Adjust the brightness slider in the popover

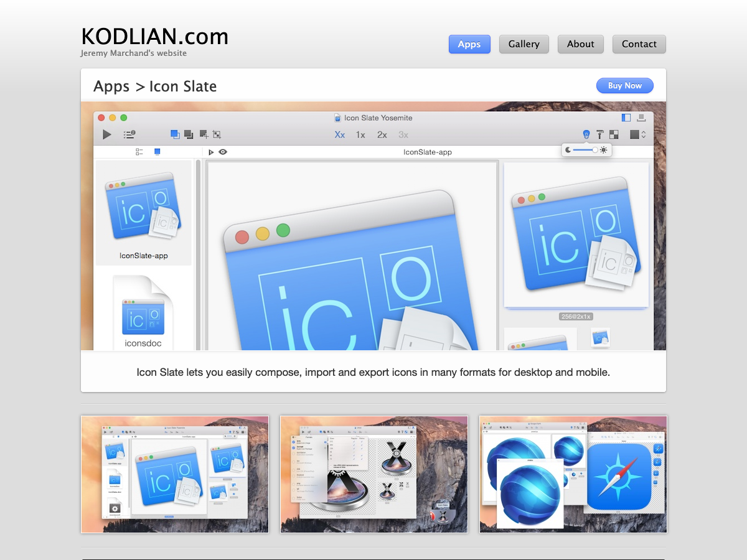click(586, 150)
